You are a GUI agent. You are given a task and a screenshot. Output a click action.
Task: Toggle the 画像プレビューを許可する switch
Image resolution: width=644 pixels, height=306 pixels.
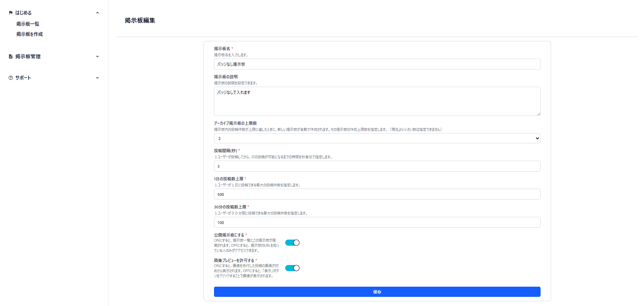(x=292, y=268)
